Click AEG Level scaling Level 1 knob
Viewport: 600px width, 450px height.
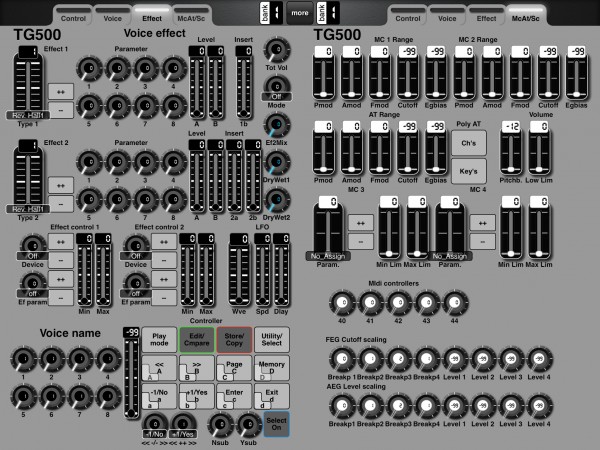pos(455,406)
